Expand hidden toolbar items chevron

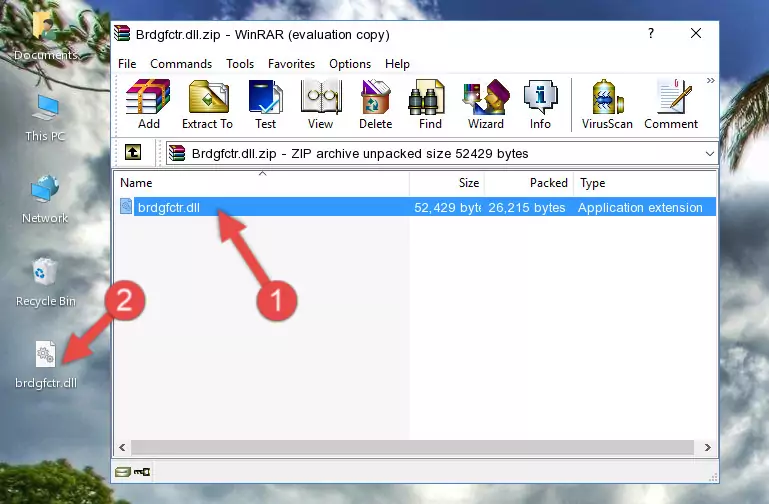(710, 80)
